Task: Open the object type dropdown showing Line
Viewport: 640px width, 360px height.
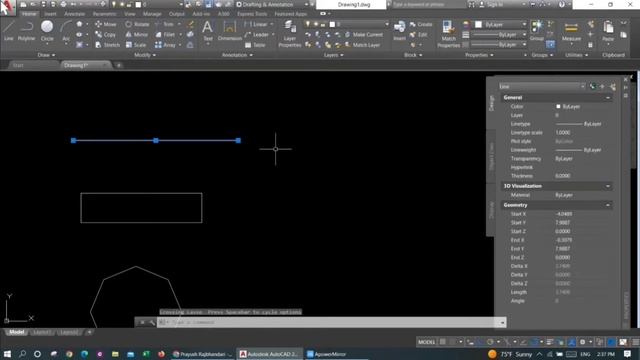Action: [542, 87]
